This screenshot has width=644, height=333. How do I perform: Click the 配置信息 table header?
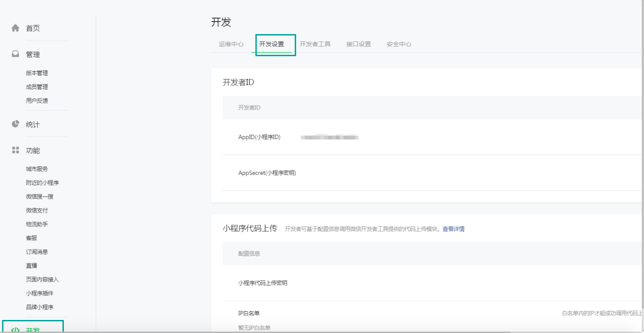[249, 253]
